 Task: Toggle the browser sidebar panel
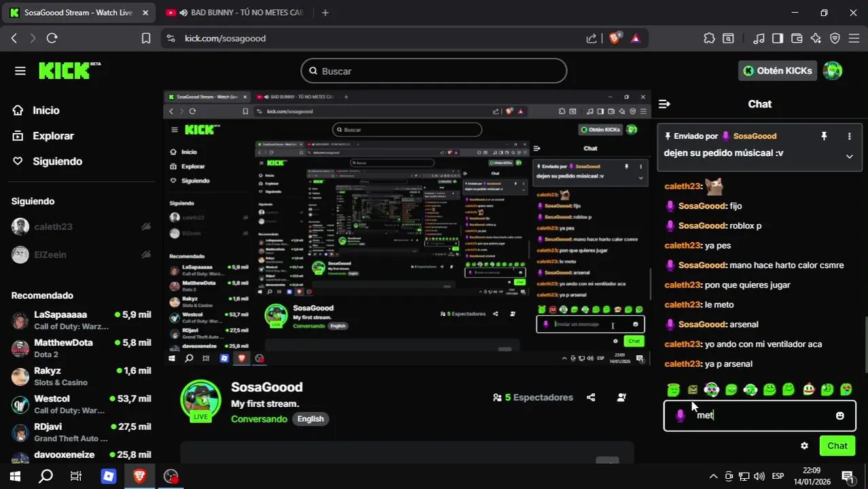tap(778, 39)
